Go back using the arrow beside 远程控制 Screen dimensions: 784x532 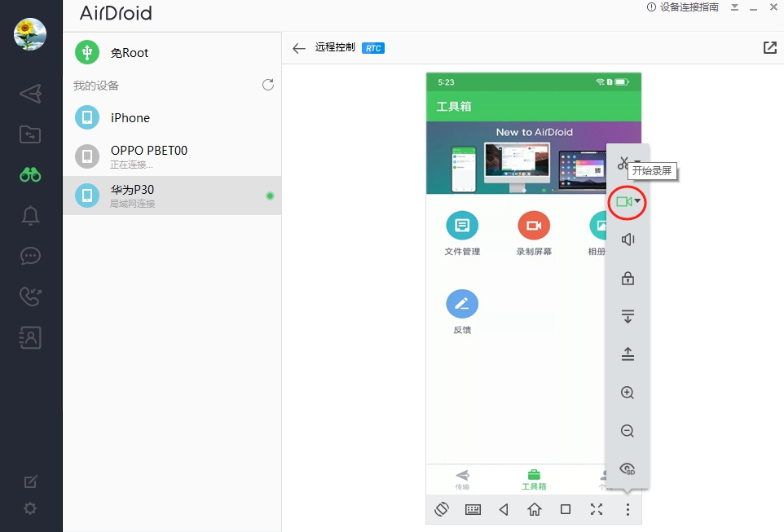299,48
